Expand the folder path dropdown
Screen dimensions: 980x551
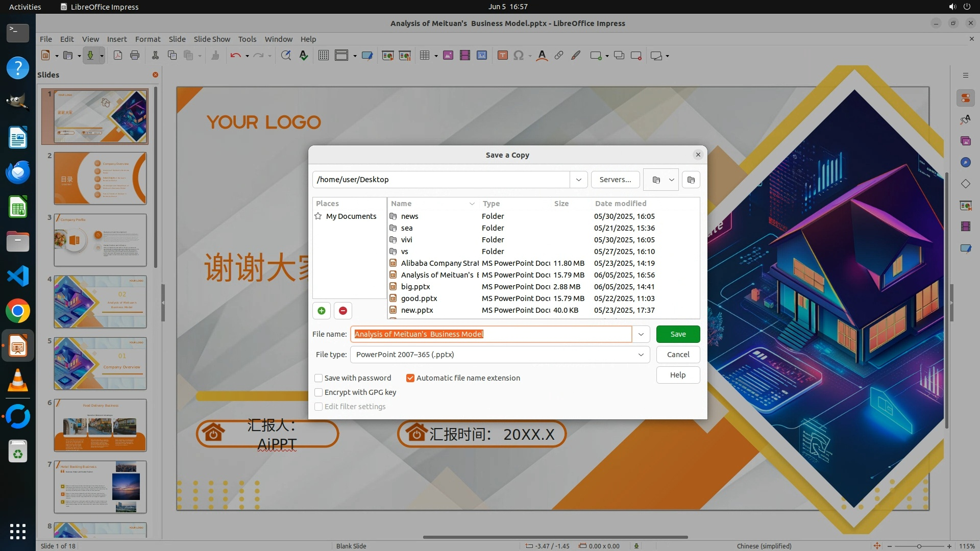[x=578, y=180]
